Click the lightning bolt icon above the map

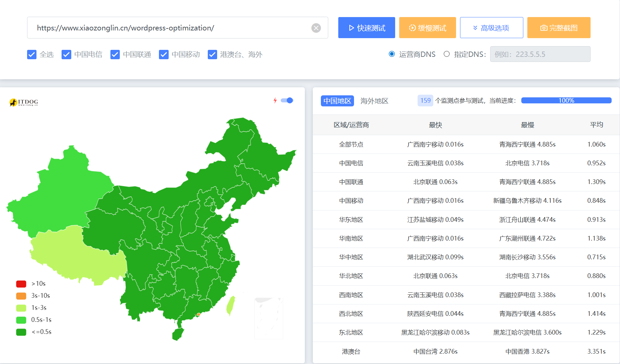[275, 100]
